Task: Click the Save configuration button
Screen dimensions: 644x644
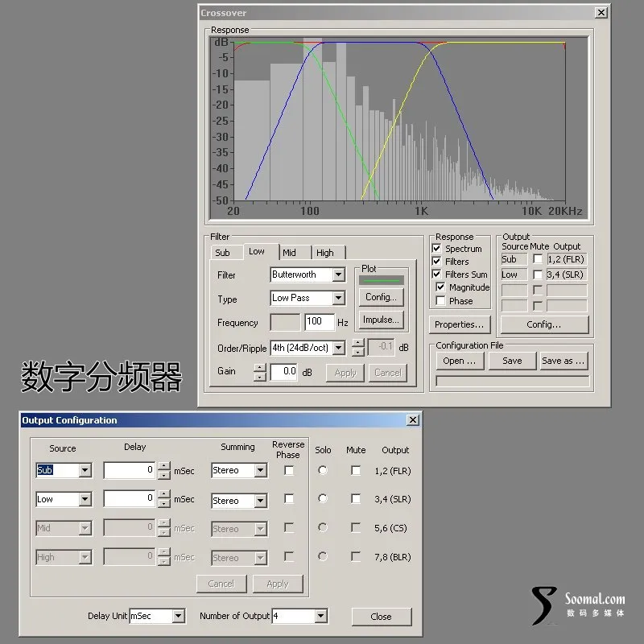Action: (x=512, y=361)
